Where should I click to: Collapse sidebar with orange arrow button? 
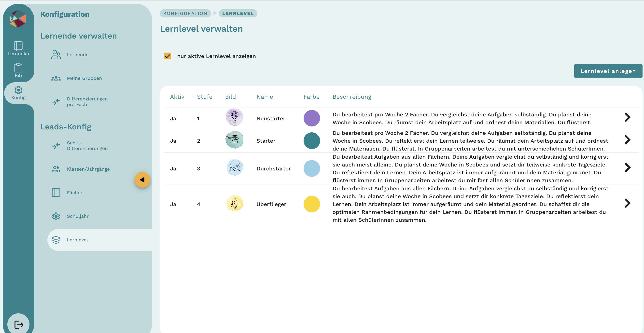click(142, 180)
